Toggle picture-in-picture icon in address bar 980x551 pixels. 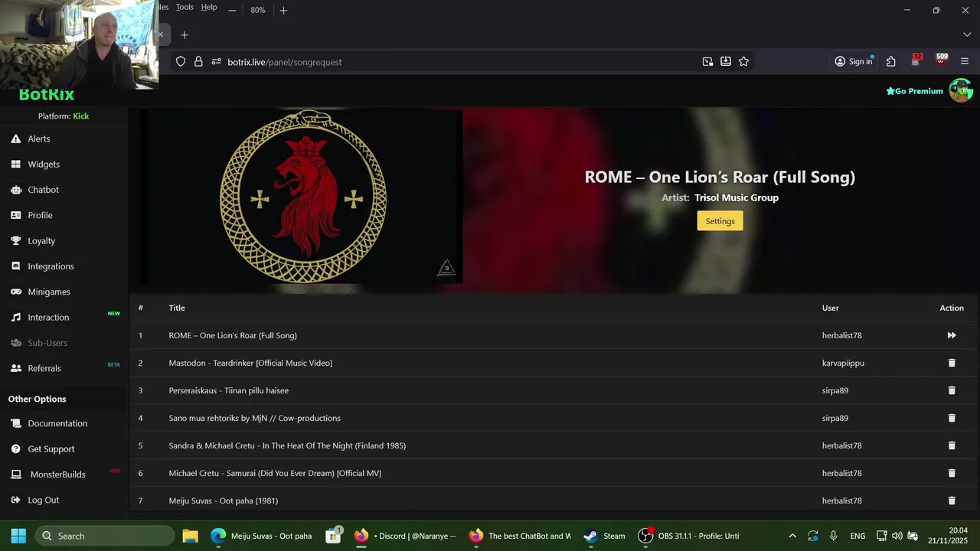coord(707,62)
